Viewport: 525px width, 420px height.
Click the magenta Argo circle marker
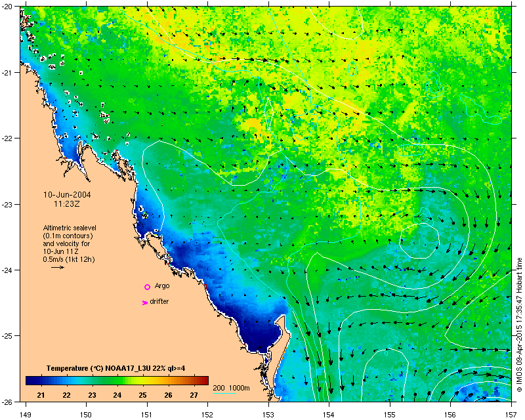147,287
